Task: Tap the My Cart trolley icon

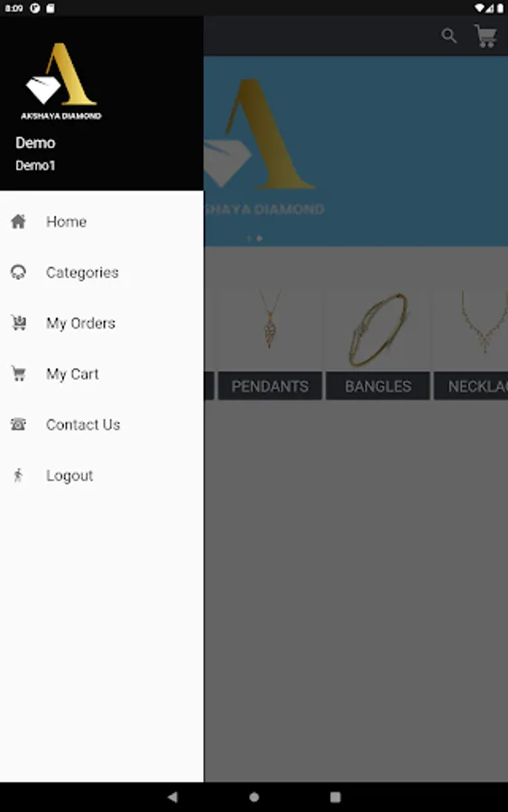Action: [19, 374]
